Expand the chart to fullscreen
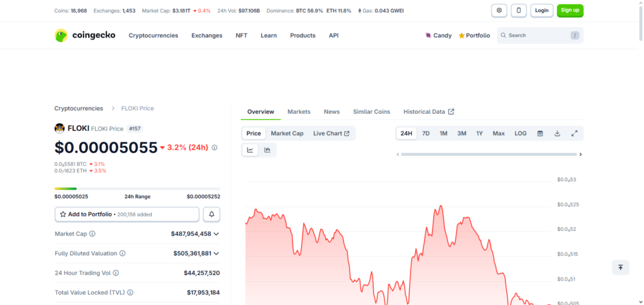The image size is (644, 305). click(x=574, y=133)
